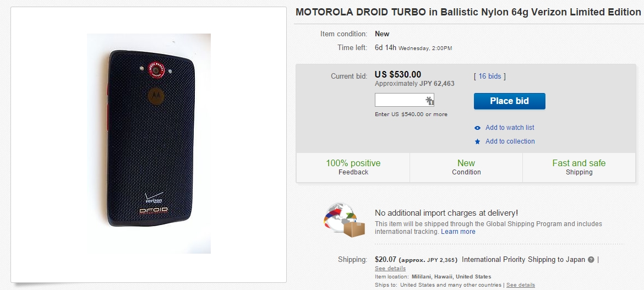Open the 16 bids history link
This screenshot has height=290, width=644.
tap(489, 76)
